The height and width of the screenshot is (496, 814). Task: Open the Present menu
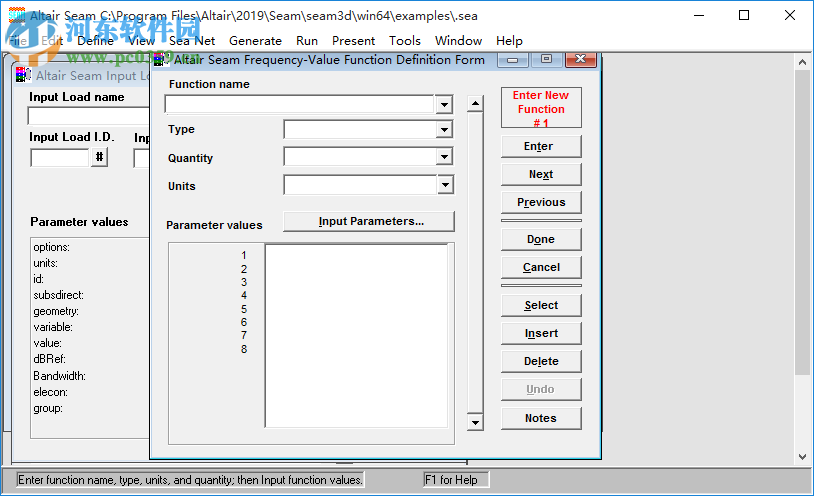click(x=353, y=41)
